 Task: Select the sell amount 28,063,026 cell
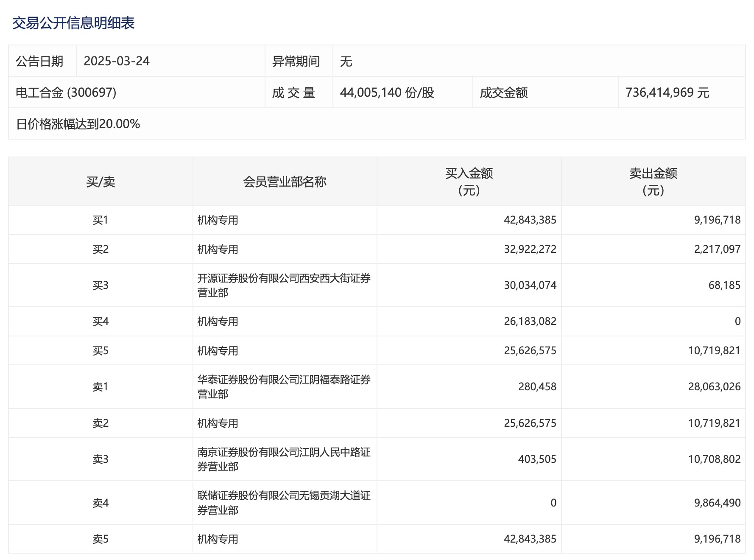[714, 386]
